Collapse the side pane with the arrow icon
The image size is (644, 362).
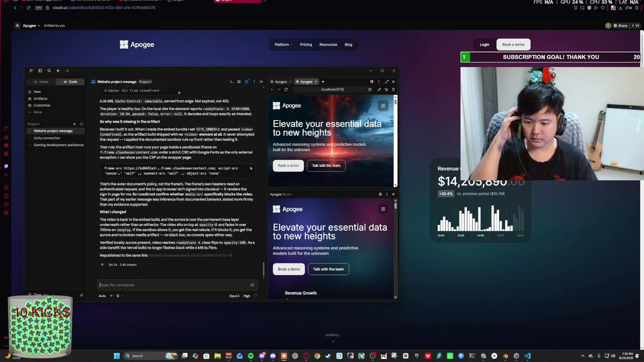pos(261,81)
